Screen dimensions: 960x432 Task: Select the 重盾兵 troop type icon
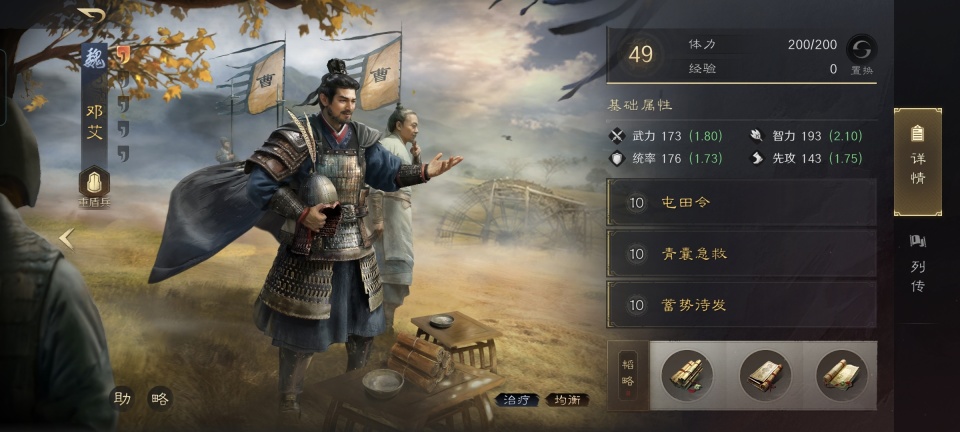pos(94,182)
